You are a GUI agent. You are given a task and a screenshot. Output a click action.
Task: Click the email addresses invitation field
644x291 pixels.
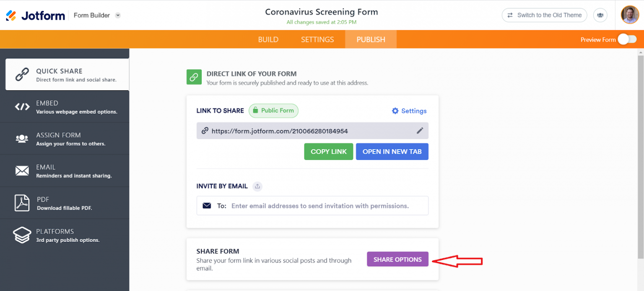coord(320,206)
